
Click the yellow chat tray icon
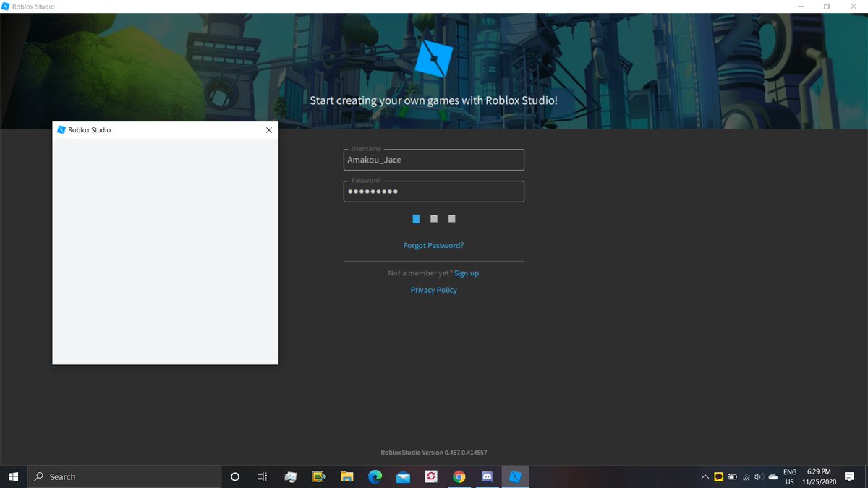pos(719,477)
